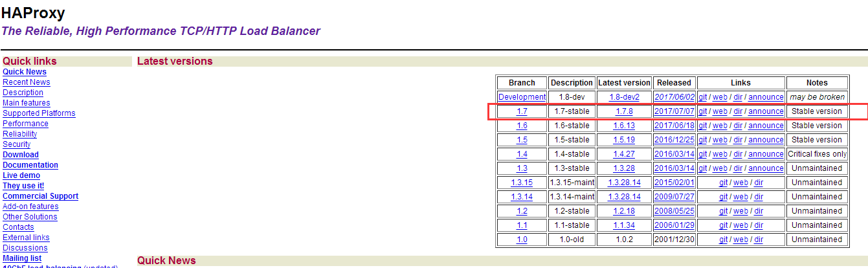This screenshot has height=268, width=868.
Task: Open the Supported Platforms link
Action: pos(39,113)
